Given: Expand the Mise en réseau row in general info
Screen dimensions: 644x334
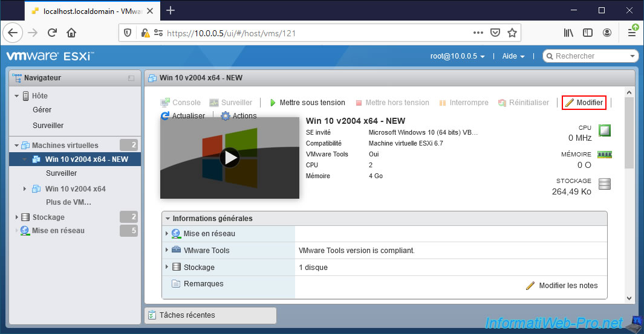Looking at the screenshot, I should coord(167,234).
